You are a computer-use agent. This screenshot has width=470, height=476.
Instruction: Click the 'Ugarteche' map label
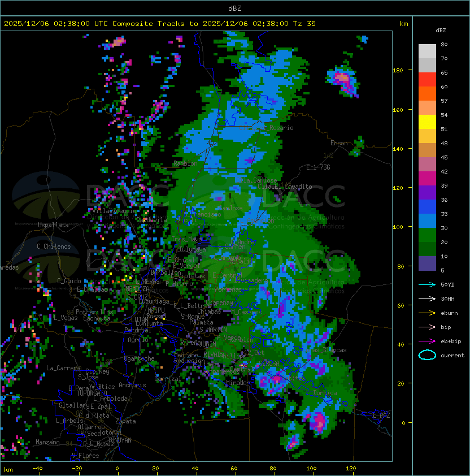[x=140, y=358]
